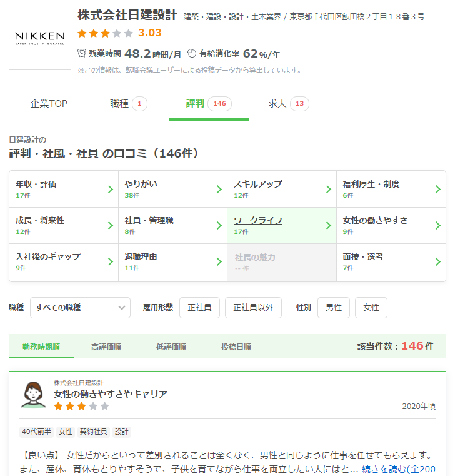
Task: Open the 退職理由 category
Action: click(172, 262)
